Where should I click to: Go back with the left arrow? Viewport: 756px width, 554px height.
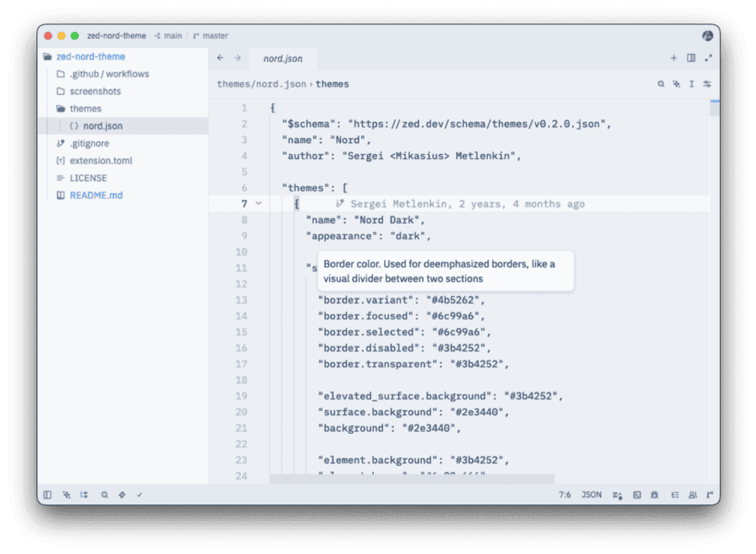pyautogui.click(x=220, y=58)
